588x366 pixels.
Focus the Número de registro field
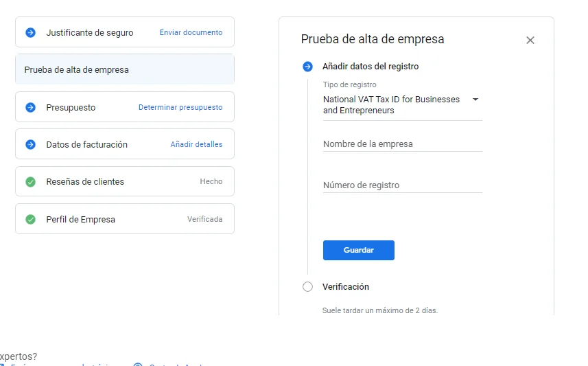(402, 185)
